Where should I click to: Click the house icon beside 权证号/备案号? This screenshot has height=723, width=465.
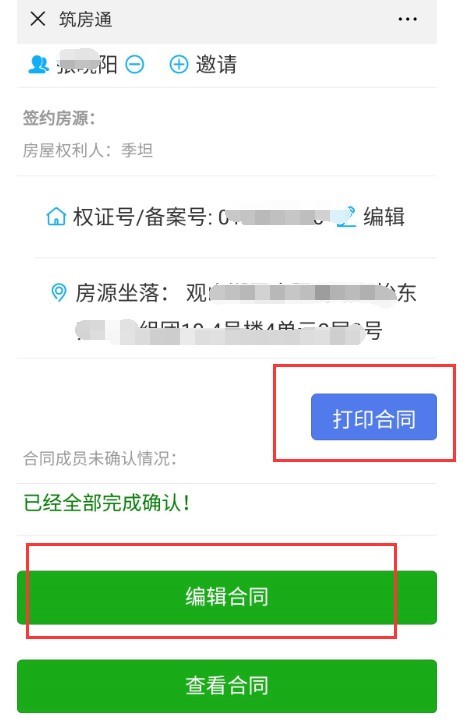(x=56, y=216)
